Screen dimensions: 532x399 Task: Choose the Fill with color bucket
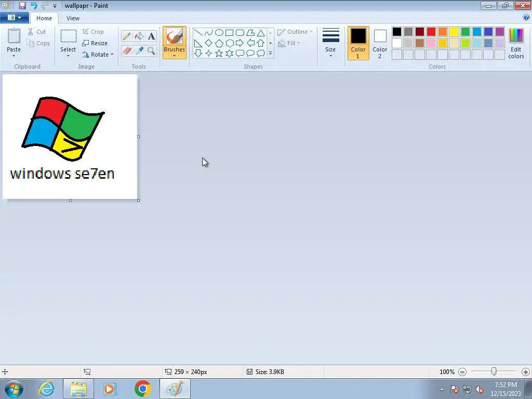pyautogui.click(x=139, y=36)
